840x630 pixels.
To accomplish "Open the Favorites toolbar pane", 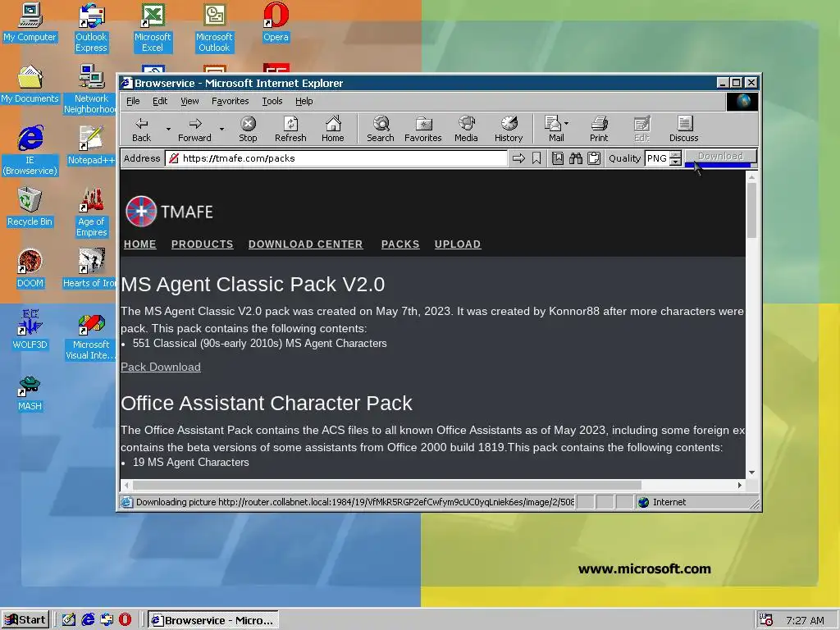I will tap(423, 129).
